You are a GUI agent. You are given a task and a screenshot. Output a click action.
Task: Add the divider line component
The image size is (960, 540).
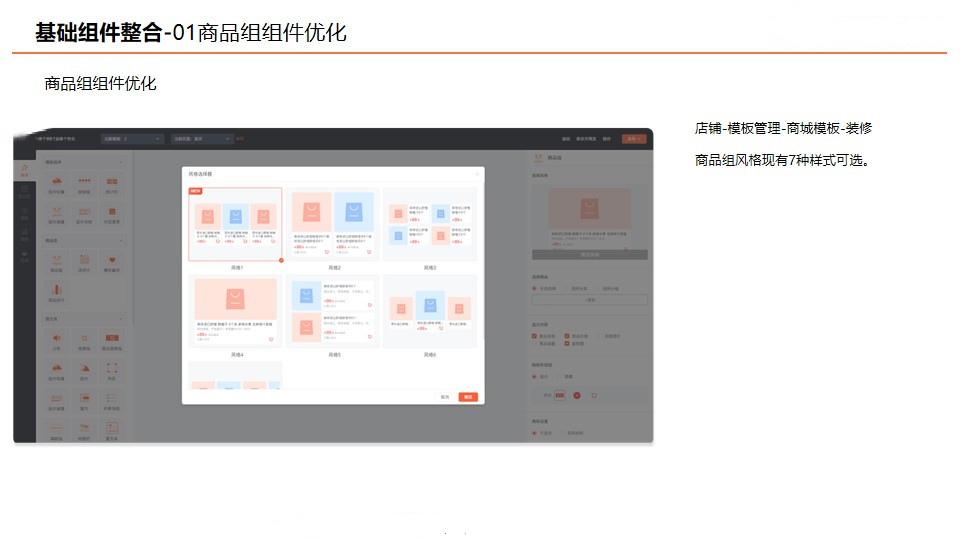56,430
